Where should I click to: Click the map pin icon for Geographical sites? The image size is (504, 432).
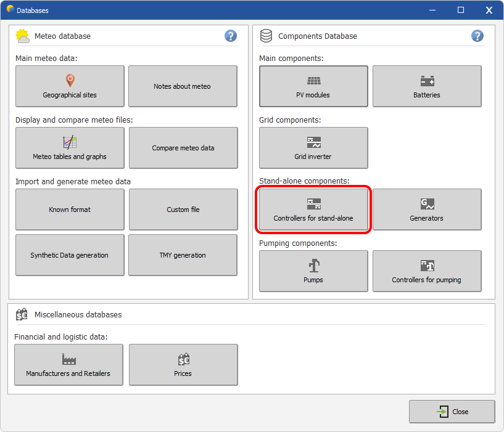(x=70, y=80)
